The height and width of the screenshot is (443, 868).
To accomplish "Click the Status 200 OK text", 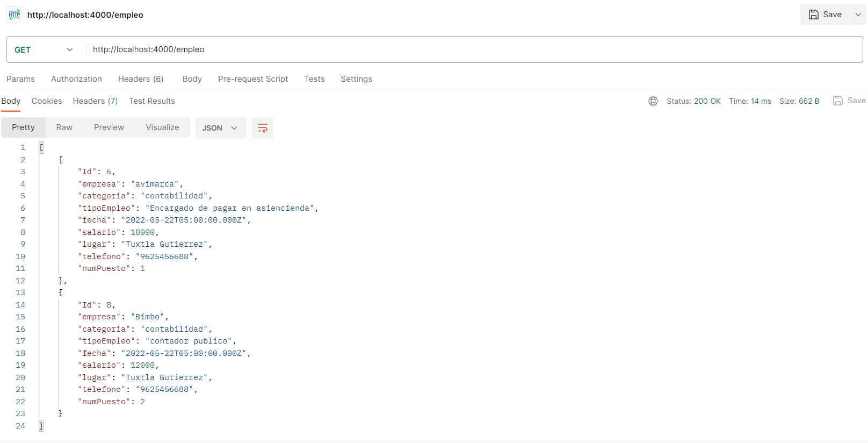I will (x=693, y=101).
